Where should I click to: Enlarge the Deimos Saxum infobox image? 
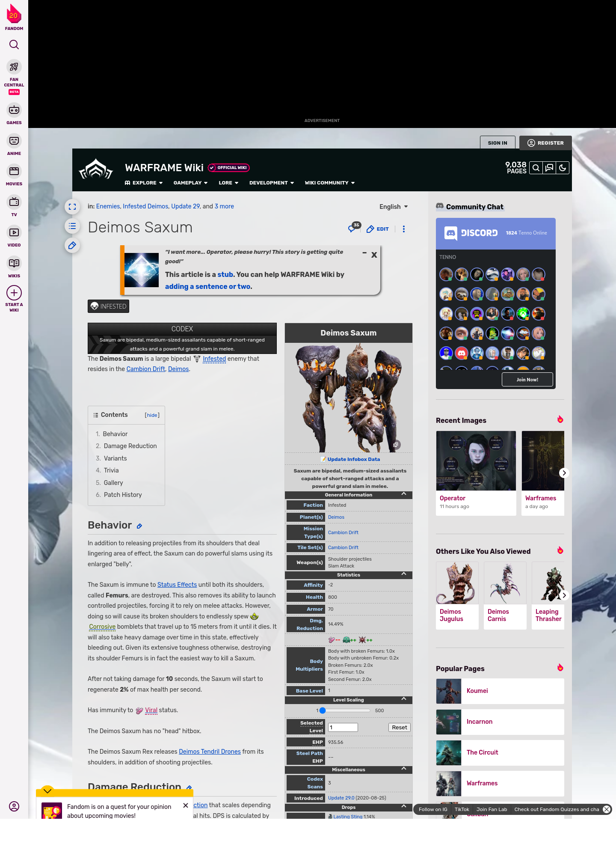click(349, 397)
